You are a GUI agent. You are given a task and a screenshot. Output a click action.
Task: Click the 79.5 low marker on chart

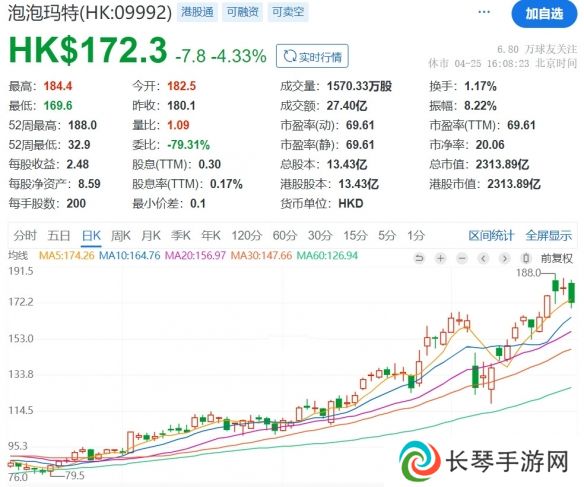pos(75,475)
